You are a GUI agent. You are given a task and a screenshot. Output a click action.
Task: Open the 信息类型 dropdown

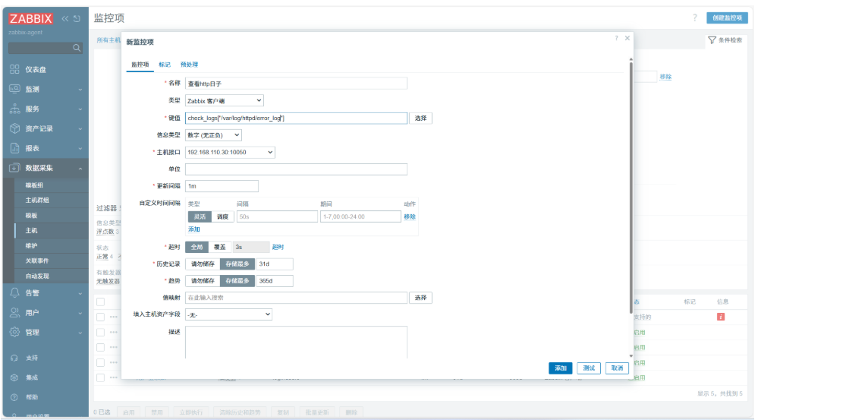click(x=213, y=134)
